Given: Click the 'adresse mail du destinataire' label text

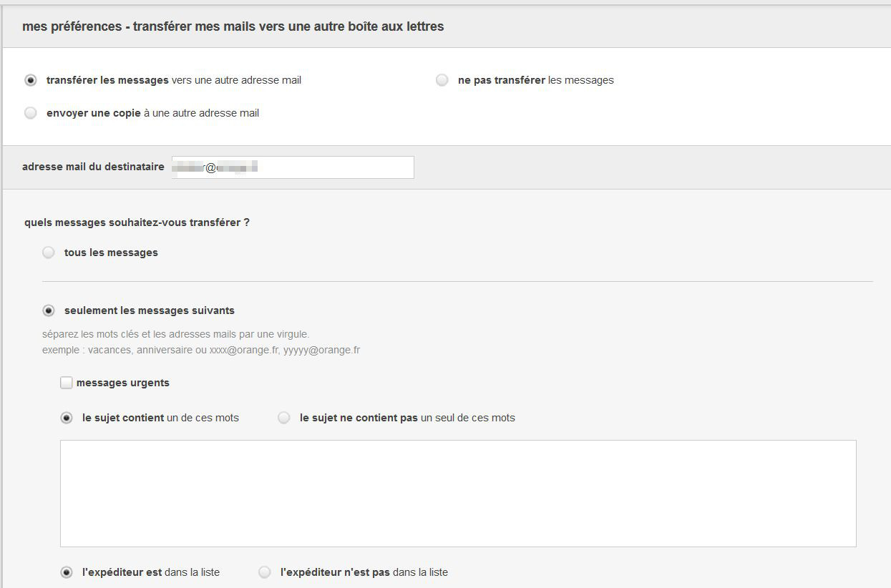Looking at the screenshot, I should [93, 167].
